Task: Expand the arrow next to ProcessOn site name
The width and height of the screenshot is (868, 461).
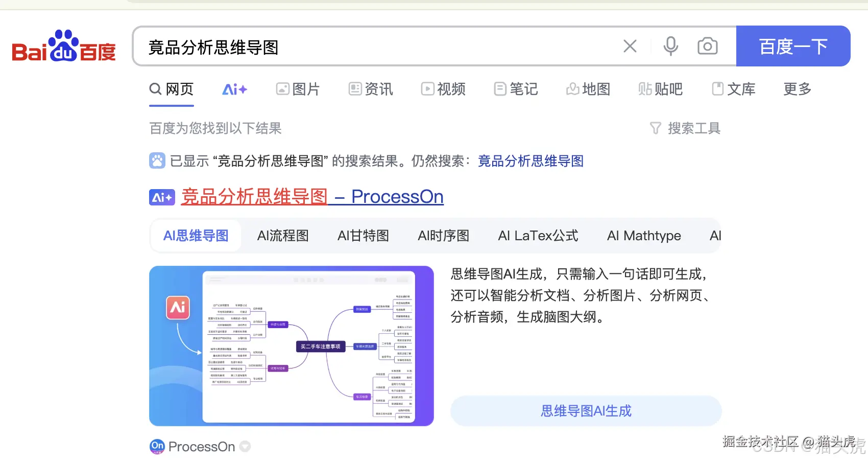Action: point(245,446)
